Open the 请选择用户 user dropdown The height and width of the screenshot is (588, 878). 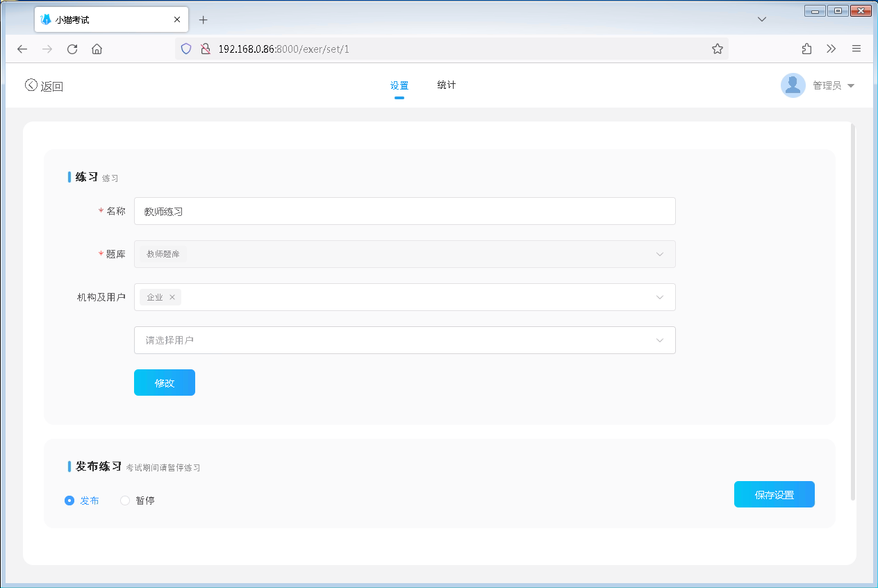coord(659,340)
